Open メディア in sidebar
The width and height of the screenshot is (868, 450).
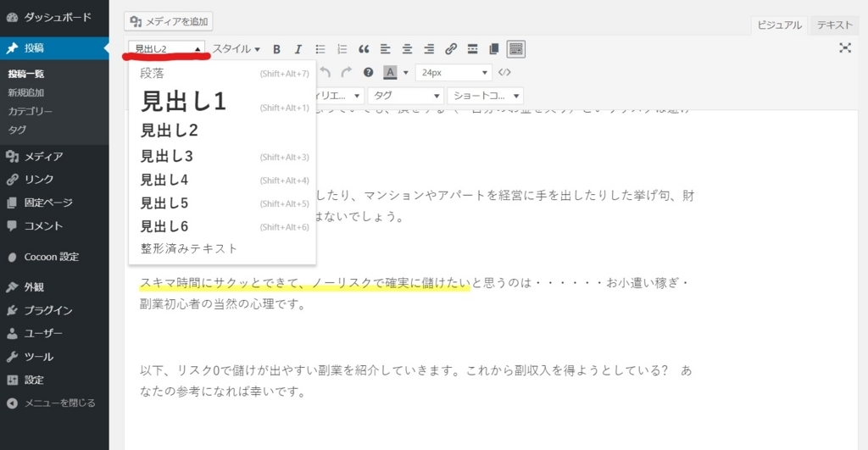(54, 157)
